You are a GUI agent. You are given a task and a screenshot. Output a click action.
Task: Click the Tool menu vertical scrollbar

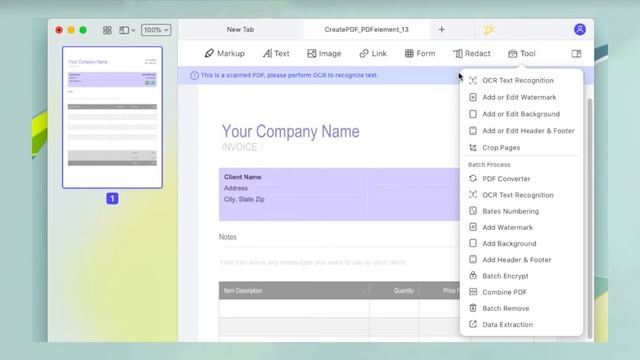click(589, 218)
